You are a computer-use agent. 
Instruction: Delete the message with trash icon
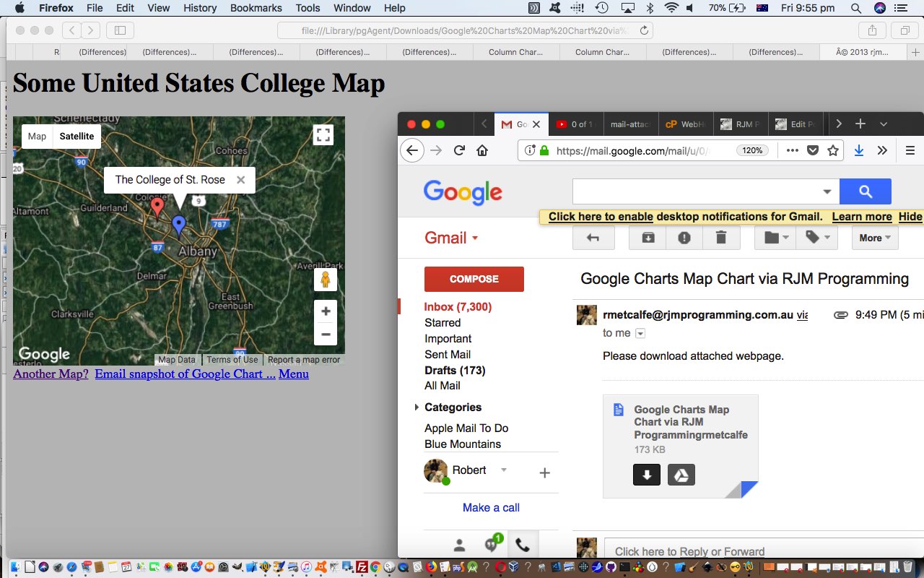click(721, 238)
